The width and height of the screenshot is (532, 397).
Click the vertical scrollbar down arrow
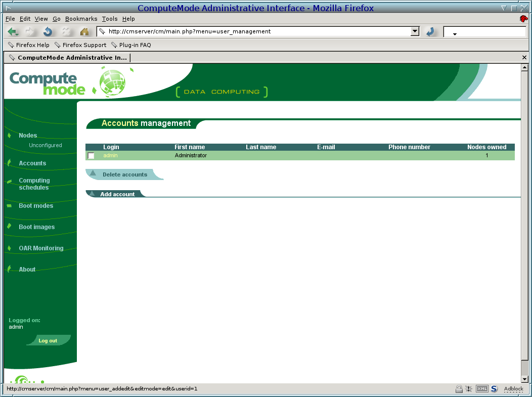point(524,379)
